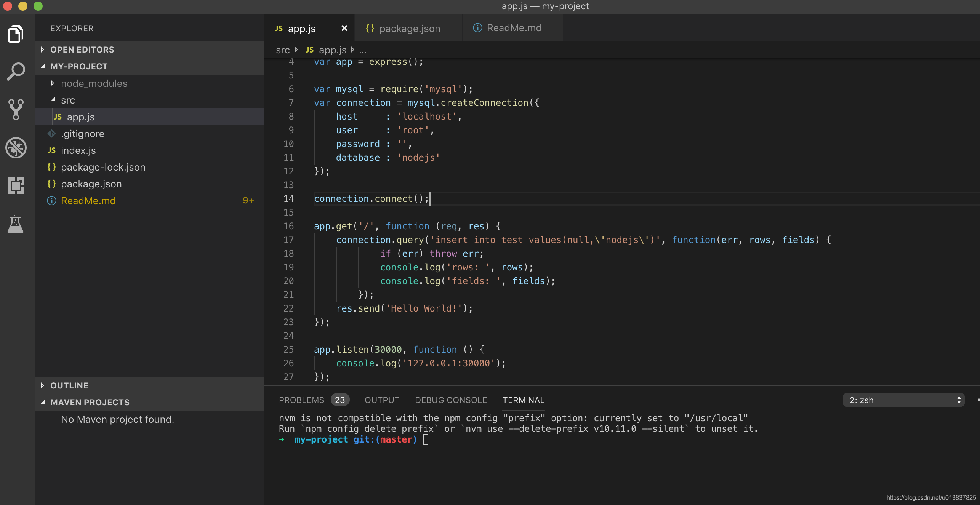The height and width of the screenshot is (505, 980).
Task: Open package.json in the explorer tree
Action: [149, 184]
